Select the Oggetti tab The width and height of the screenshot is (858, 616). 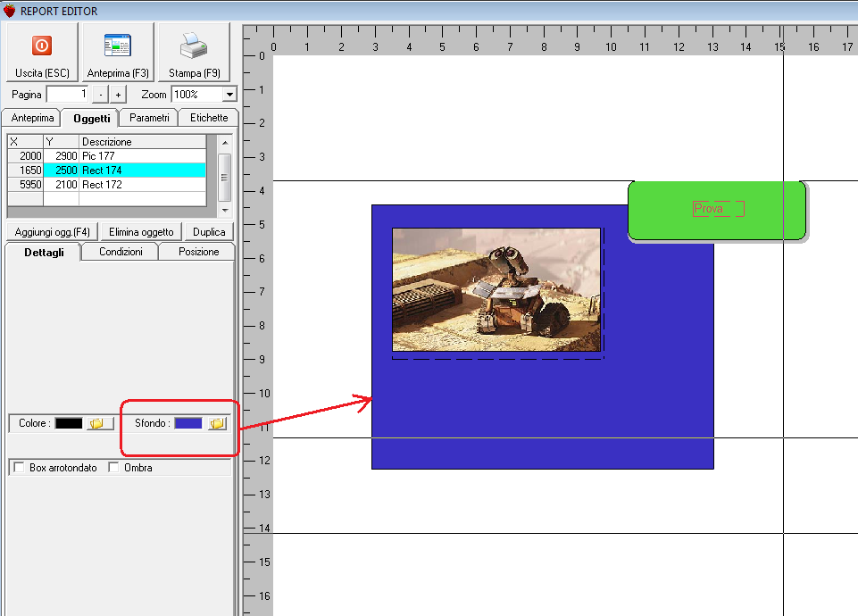click(x=91, y=118)
